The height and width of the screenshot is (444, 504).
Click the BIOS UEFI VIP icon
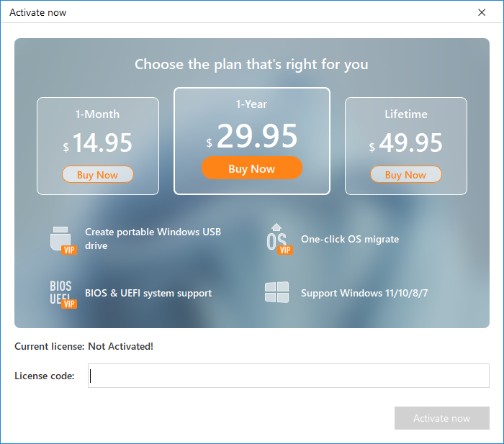pyautogui.click(x=63, y=294)
